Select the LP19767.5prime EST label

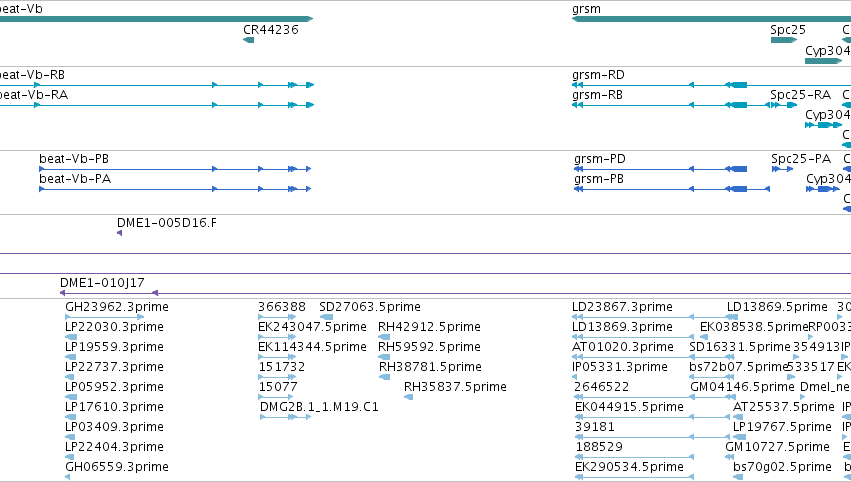coord(782,427)
